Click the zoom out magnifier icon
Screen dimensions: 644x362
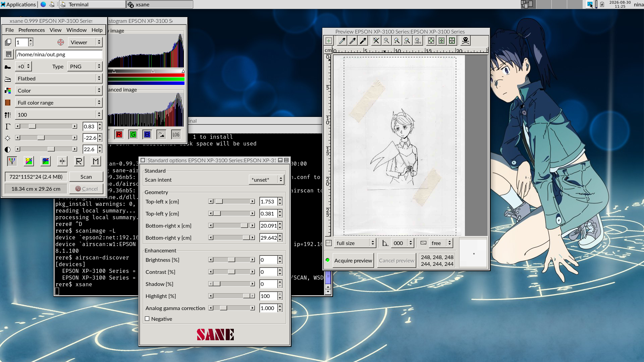(x=386, y=41)
